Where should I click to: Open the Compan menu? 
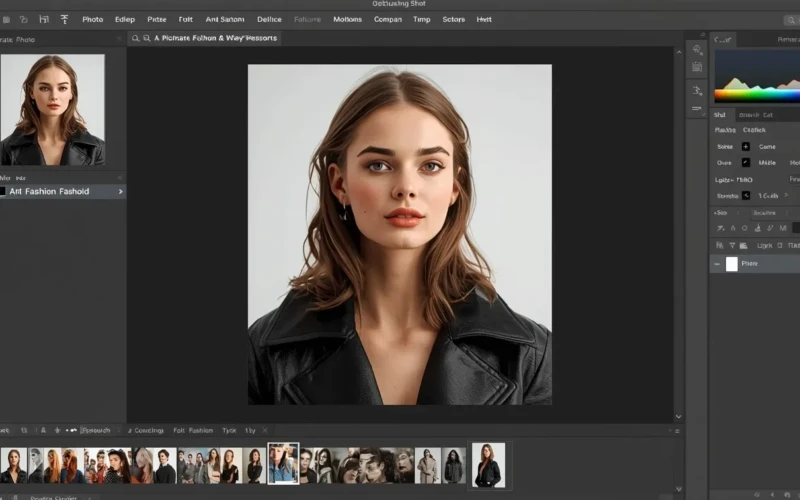point(388,19)
